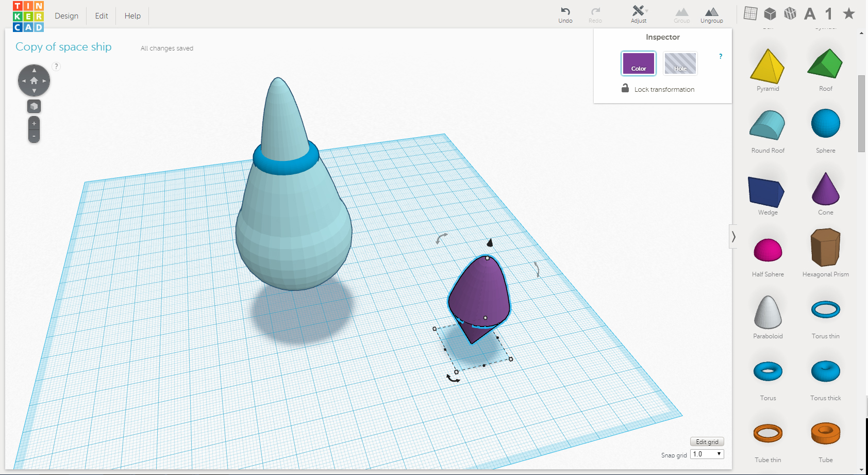Click the shapes panel scroll up arrow
This screenshot has width=868, height=475.
[x=861, y=33]
